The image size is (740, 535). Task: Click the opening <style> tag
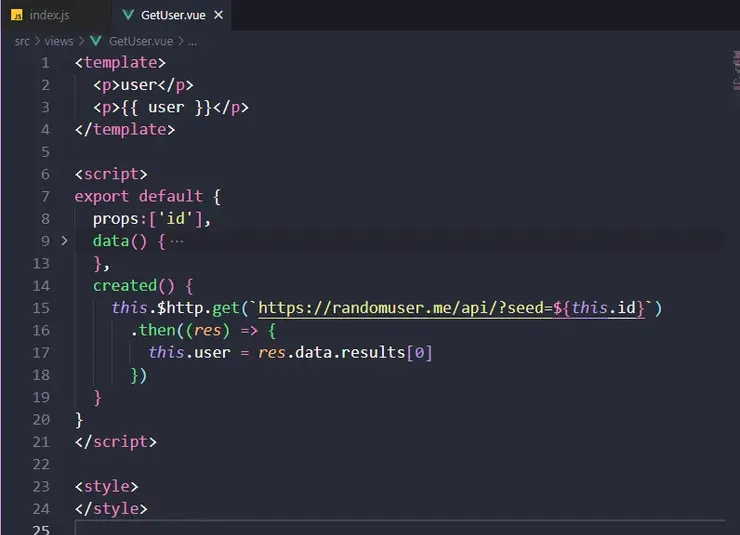click(106, 486)
